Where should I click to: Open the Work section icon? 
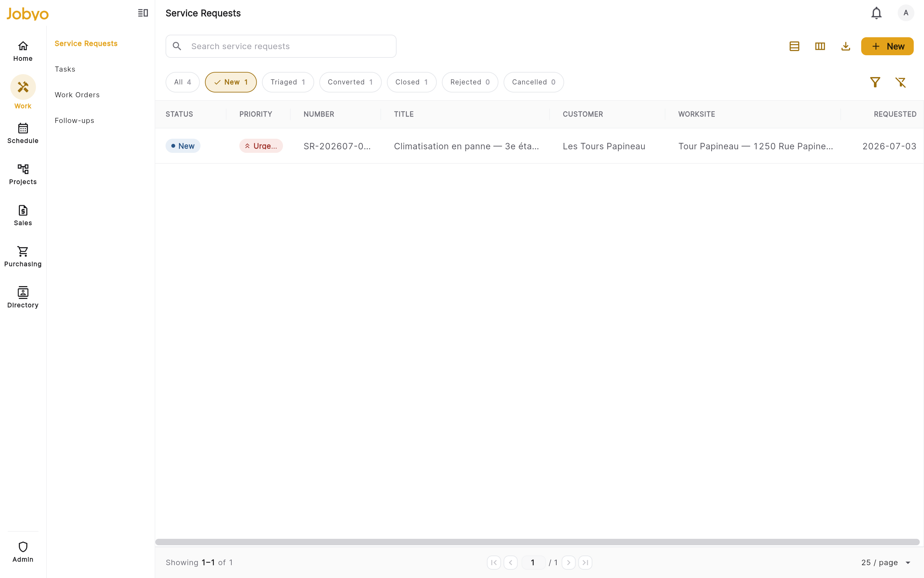click(23, 87)
